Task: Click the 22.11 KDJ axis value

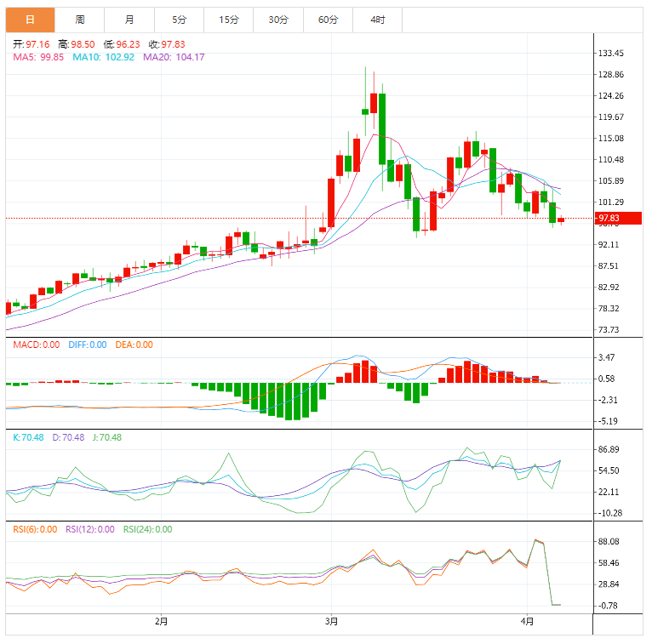Action: click(x=609, y=492)
